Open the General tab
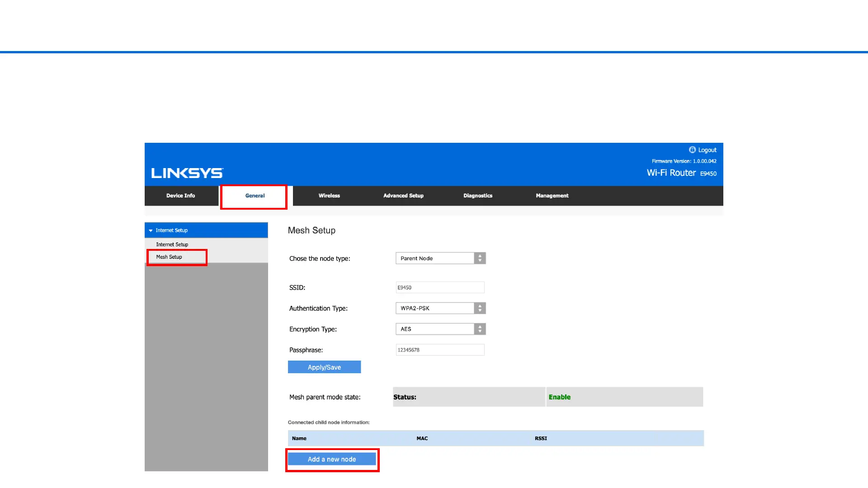Screen dimensions: 868x488 [255, 196]
